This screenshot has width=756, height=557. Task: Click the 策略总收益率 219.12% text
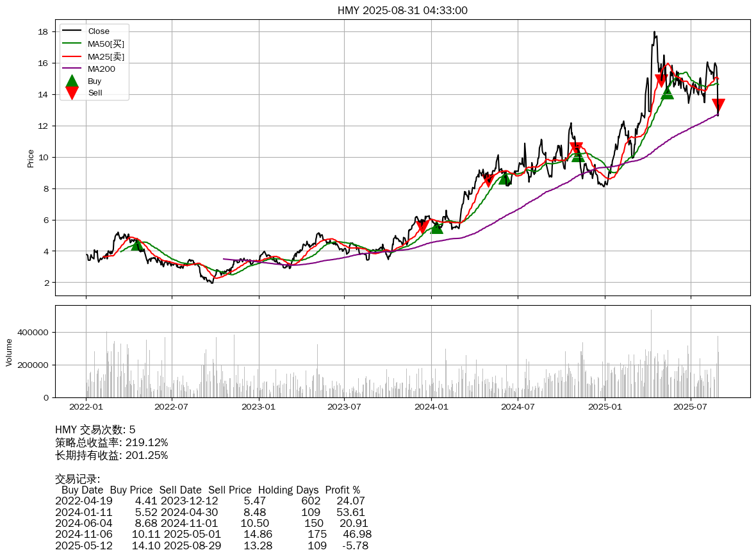[111, 443]
